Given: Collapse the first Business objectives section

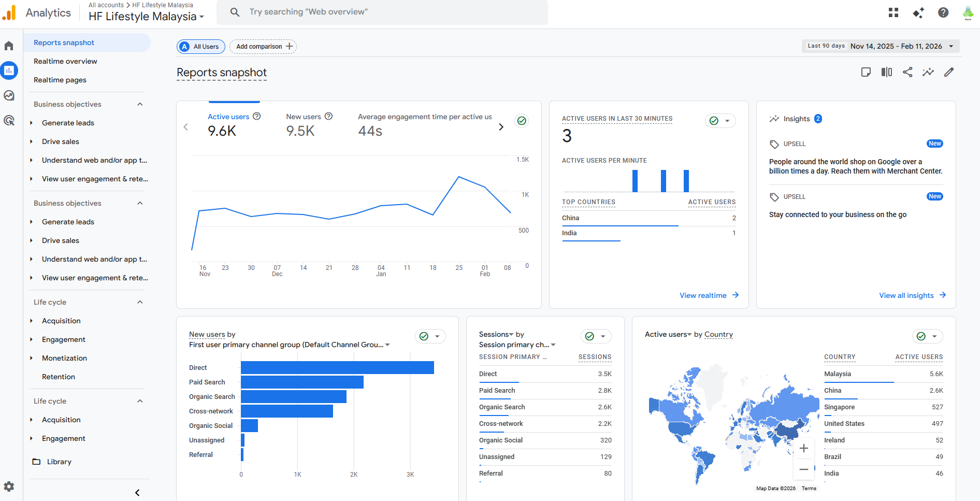Looking at the screenshot, I should [x=140, y=104].
